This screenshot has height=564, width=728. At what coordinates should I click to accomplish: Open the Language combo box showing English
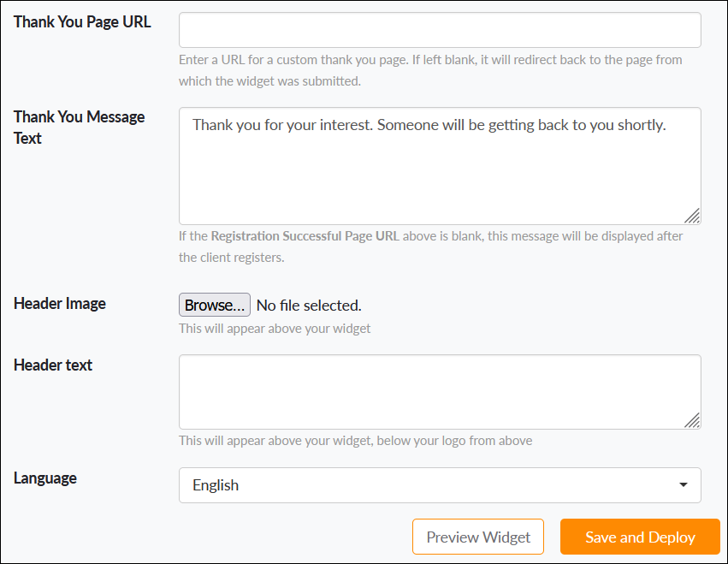tap(440, 485)
